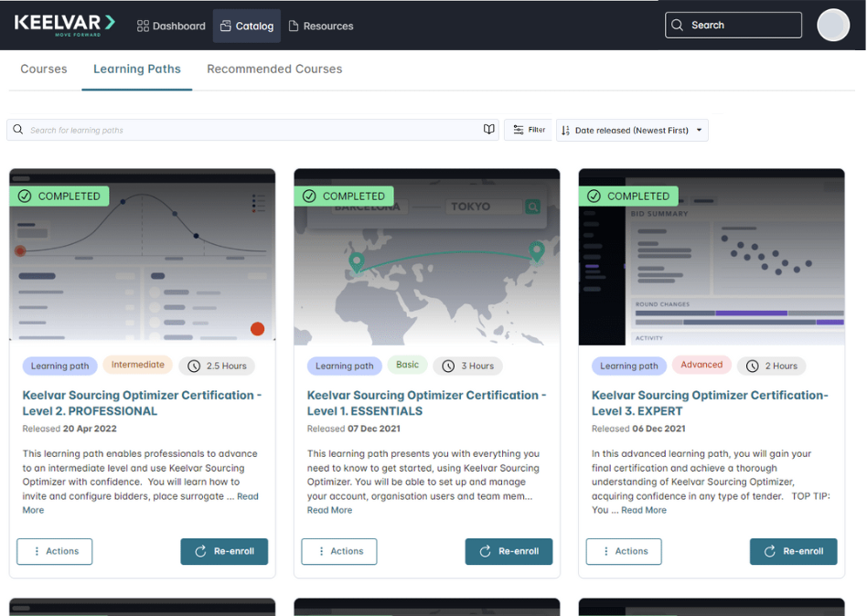Screen dimensions: 867x616
Task: Click the Keelvar logo
Action: (x=65, y=25)
